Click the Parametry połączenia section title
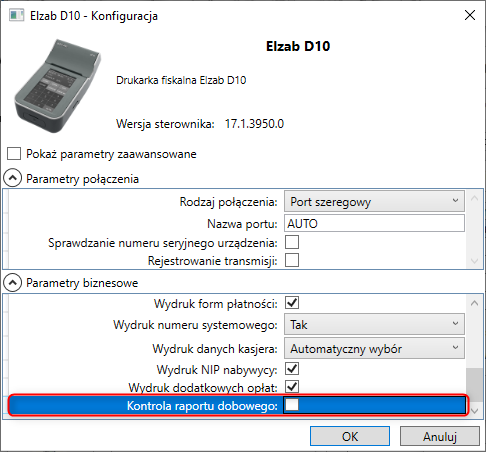Viewport: 486px width, 452px height. [x=82, y=179]
